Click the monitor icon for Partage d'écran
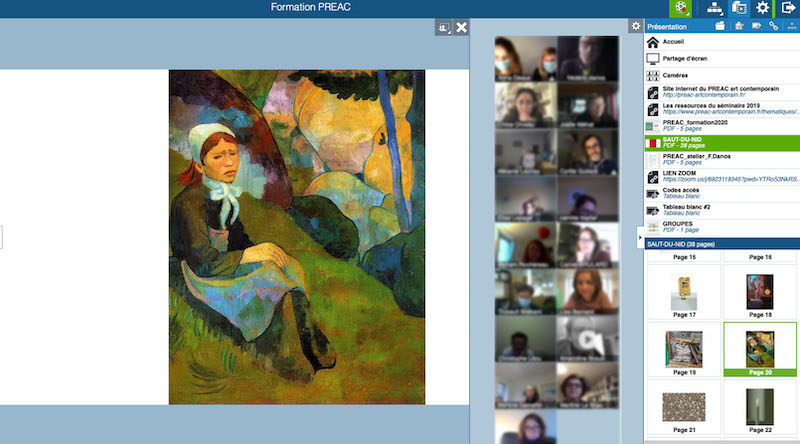The height and width of the screenshot is (444, 800). coord(653,59)
